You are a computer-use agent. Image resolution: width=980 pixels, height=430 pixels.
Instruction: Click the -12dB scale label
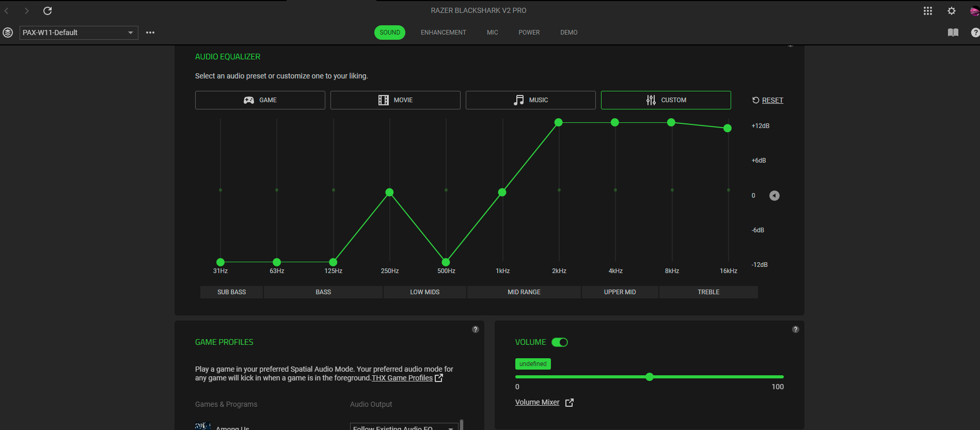[x=760, y=265]
